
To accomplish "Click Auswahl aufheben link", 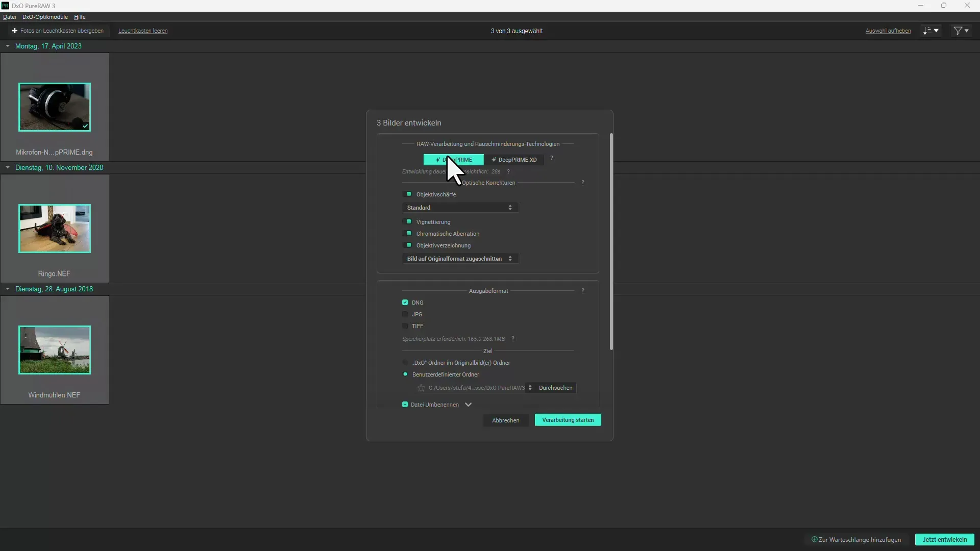I will tap(888, 31).
